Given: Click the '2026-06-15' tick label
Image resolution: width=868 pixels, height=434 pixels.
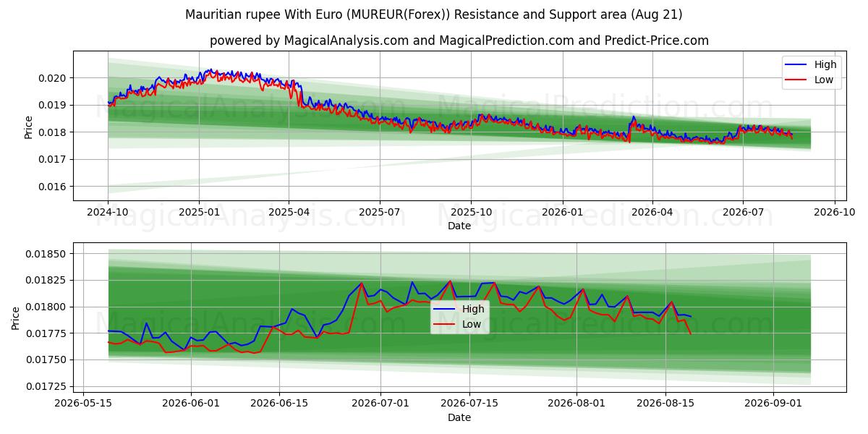Looking at the screenshot, I should tap(280, 404).
